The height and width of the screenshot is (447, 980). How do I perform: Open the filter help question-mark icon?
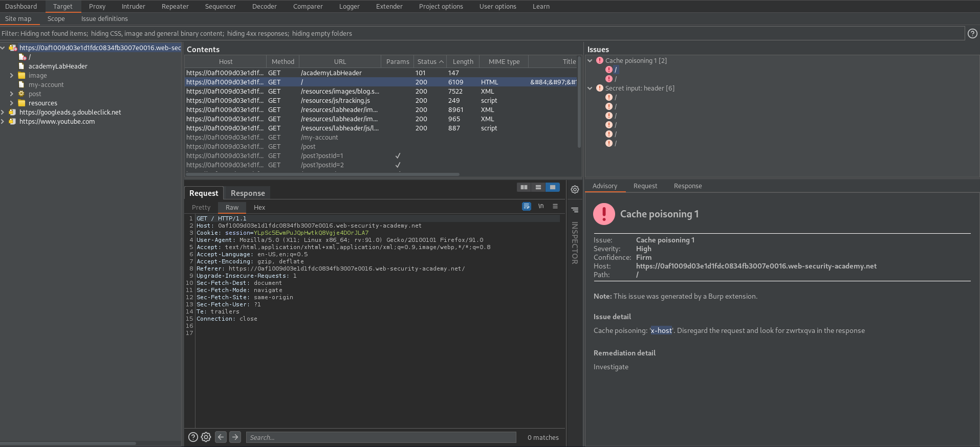(972, 34)
